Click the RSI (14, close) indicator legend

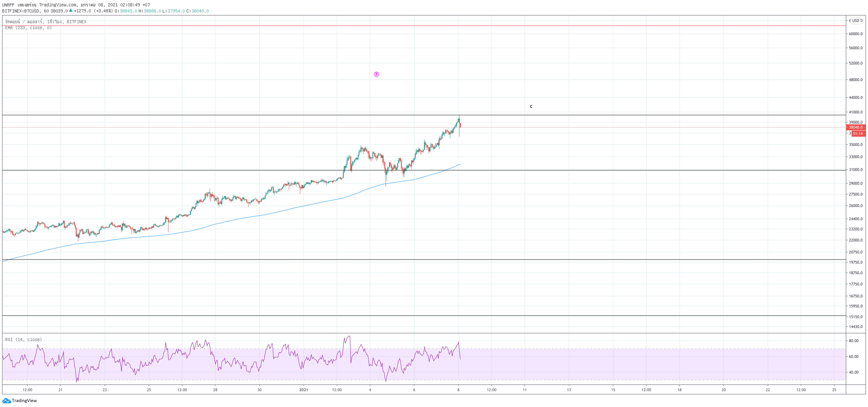point(24,340)
